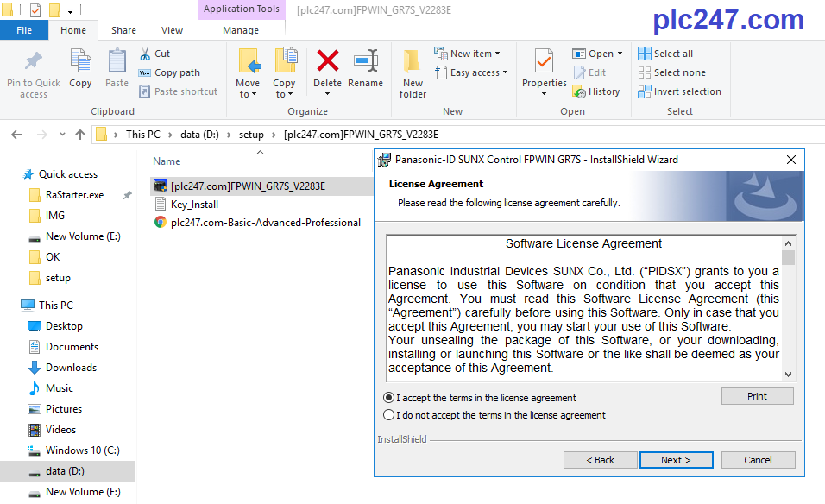The image size is (825, 504).
Task: Click the red Delete X icon
Action: (x=327, y=60)
